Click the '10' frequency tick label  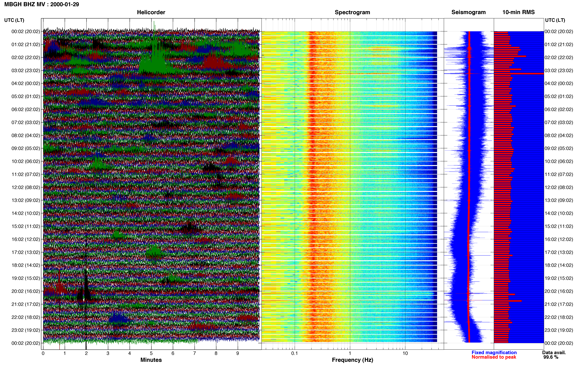coord(405,353)
